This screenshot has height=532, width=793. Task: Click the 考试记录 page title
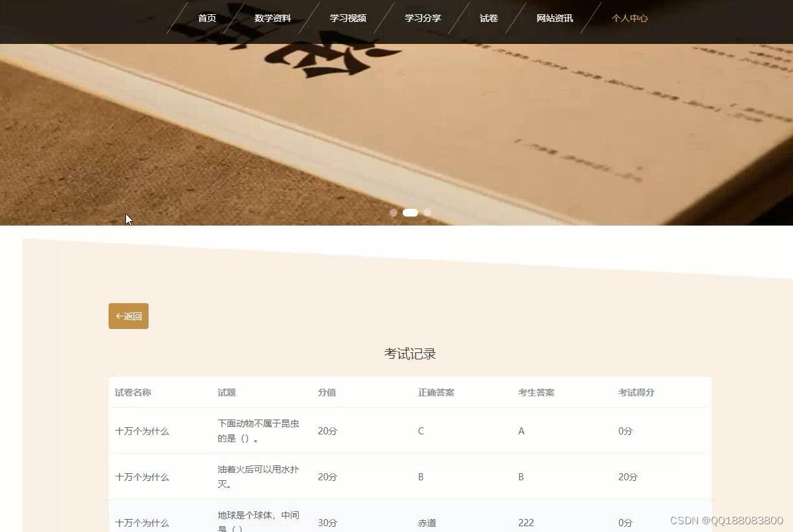(410, 354)
